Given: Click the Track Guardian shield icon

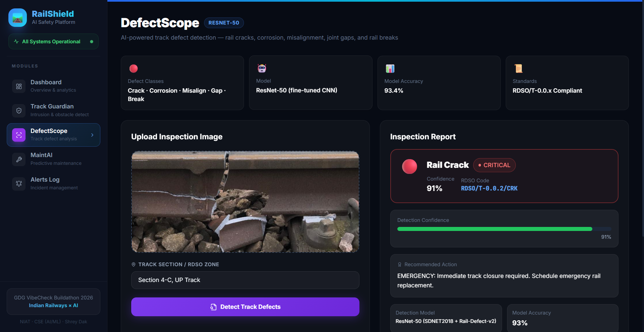Looking at the screenshot, I should [x=19, y=110].
